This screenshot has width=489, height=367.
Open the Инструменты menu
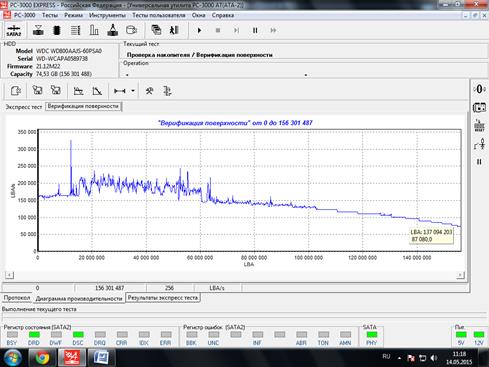107,15
